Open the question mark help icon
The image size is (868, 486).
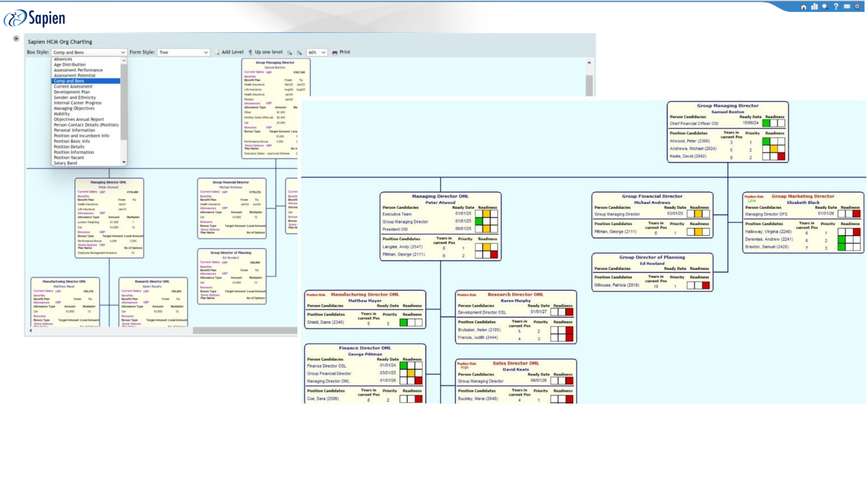pyautogui.click(x=836, y=7)
